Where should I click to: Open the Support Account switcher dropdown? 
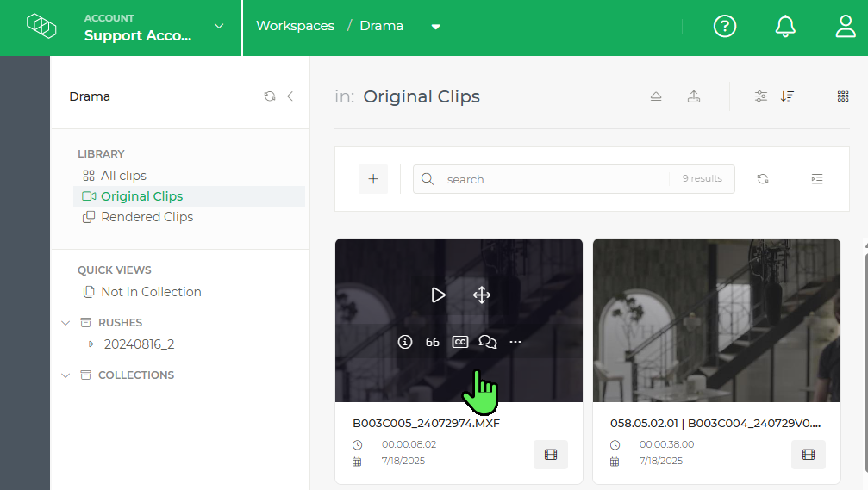point(219,26)
